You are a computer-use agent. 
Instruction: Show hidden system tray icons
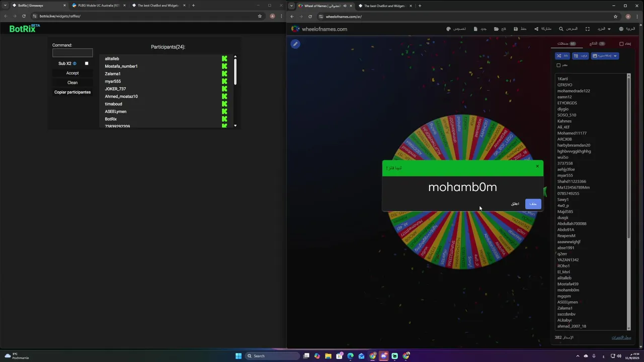point(578,356)
